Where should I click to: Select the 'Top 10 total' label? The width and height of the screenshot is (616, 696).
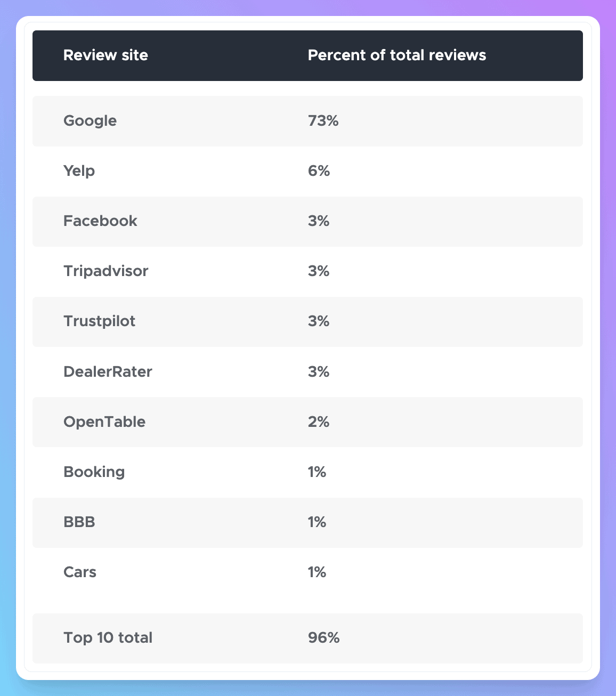(108, 638)
